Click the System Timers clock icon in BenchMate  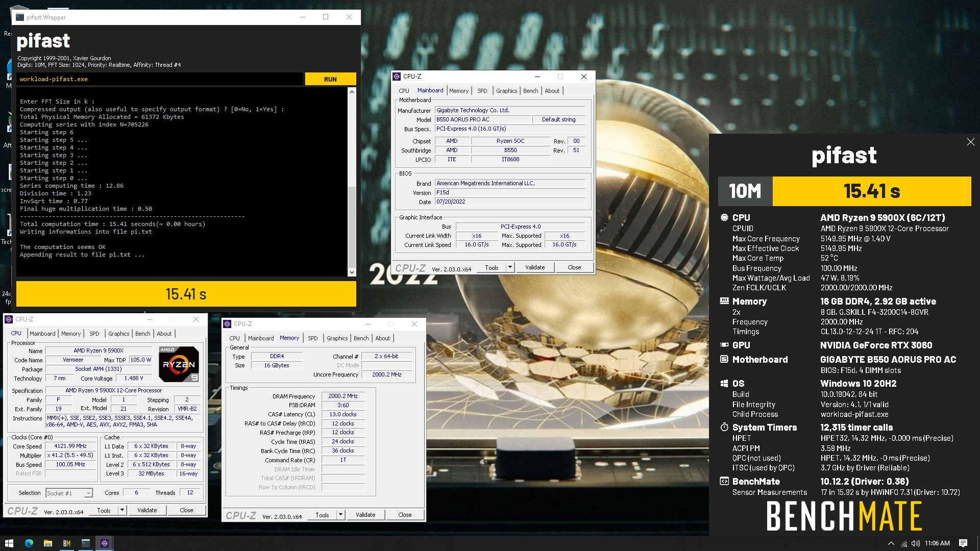[x=724, y=427]
